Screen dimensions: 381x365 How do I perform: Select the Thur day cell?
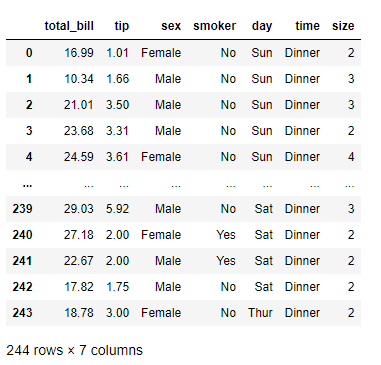coord(260,313)
